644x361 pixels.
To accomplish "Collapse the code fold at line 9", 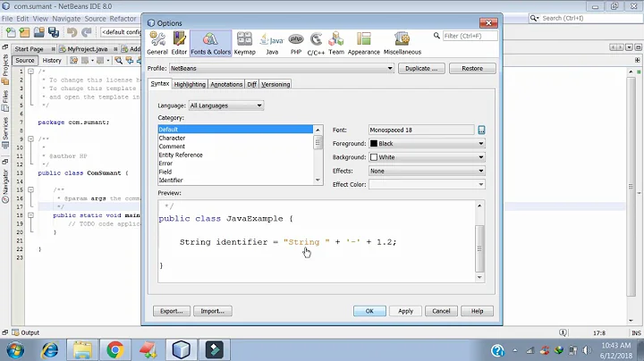I will coord(30,139).
